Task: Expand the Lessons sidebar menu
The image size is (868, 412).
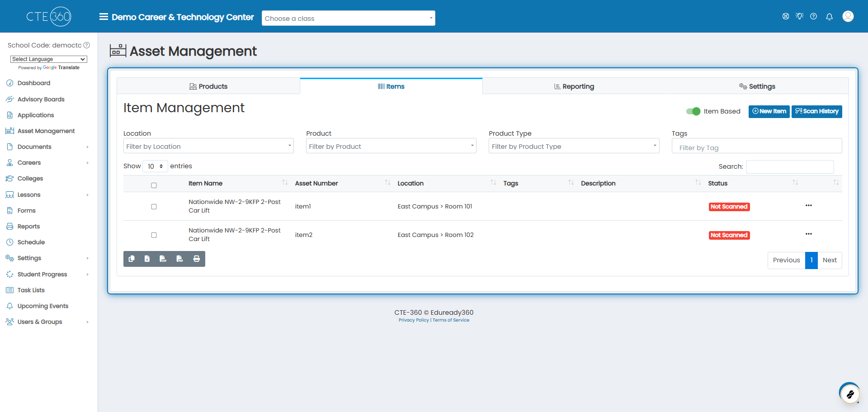Action: (x=48, y=195)
